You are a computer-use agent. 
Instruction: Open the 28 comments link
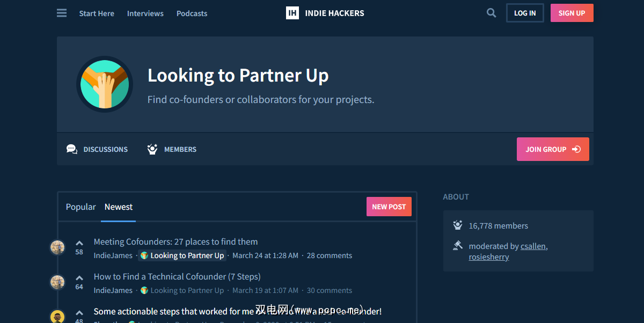pyautogui.click(x=330, y=255)
